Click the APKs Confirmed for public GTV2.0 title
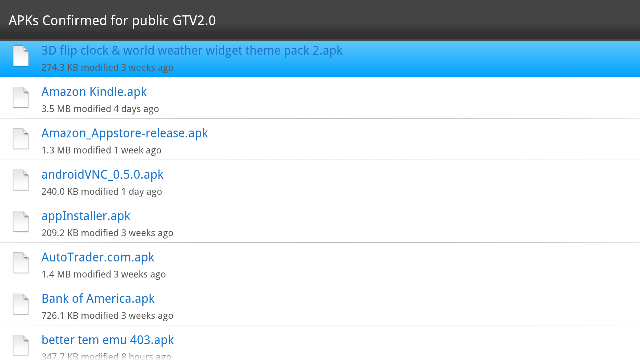The image size is (640, 360). (x=112, y=20)
